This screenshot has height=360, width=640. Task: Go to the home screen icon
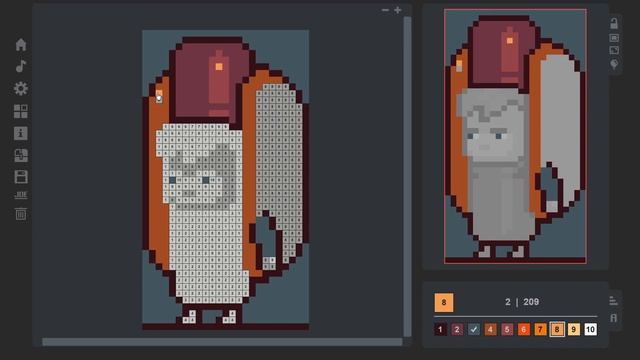click(x=21, y=44)
